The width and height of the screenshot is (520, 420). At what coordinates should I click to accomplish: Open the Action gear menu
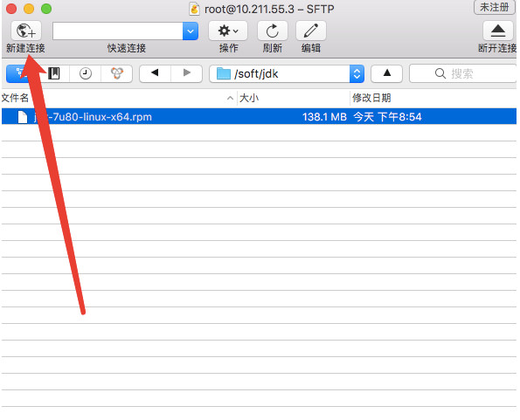(x=228, y=31)
